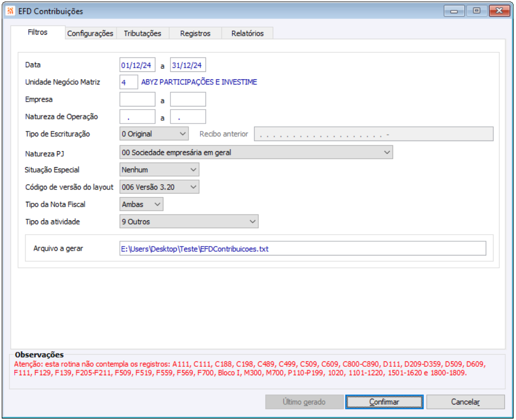Click the ABYZ PARTICIPAÇÕES E INVESTIME text
The height and width of the screenshot is (420, 516).
point(199,82)
